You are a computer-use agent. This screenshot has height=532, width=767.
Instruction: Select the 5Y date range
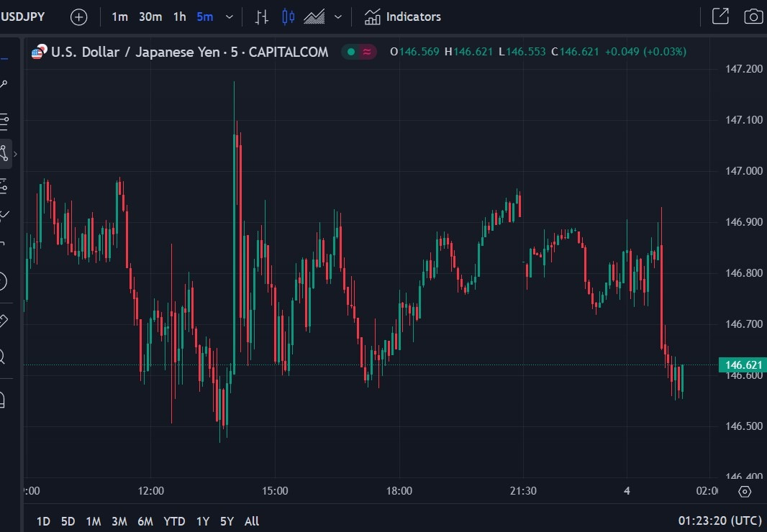click(227, 521)
